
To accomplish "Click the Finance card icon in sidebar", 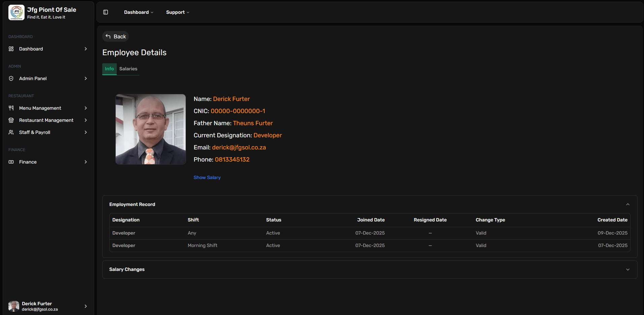I will click(11, 162).
